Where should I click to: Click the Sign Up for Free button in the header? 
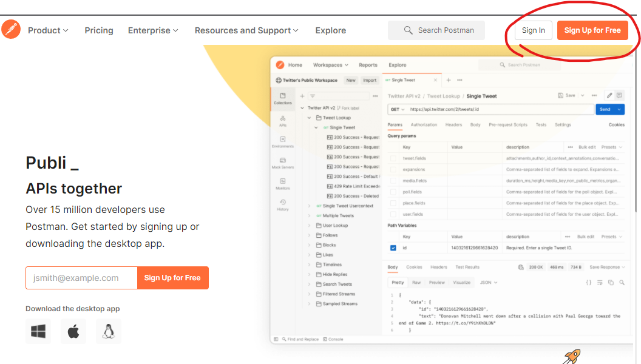592,30
